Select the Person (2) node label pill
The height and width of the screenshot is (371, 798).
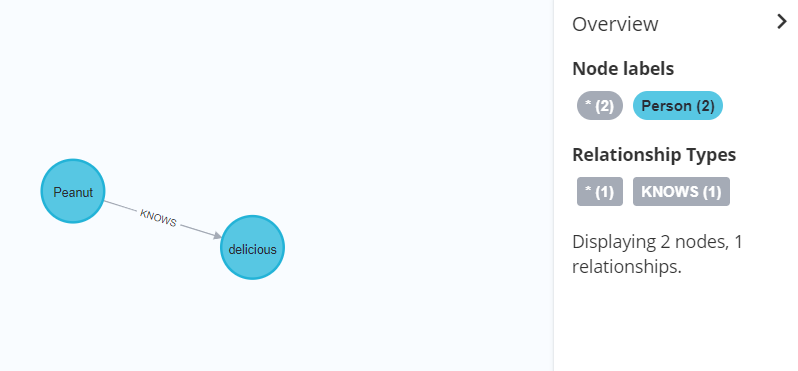(678, 106)
